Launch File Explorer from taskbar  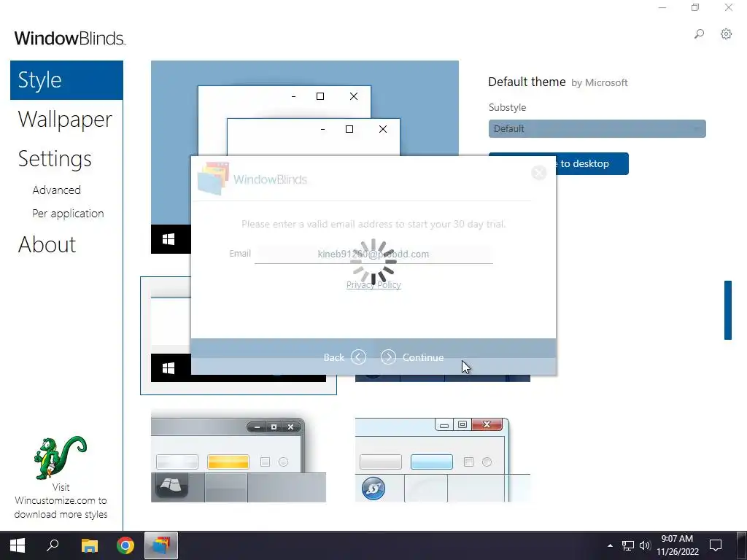89,545
